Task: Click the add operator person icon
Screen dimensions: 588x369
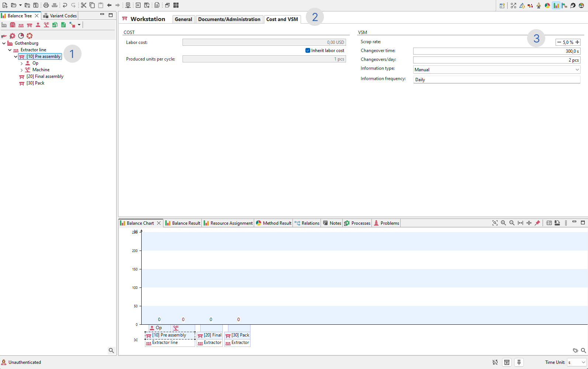Action: (x=38, y=25)
